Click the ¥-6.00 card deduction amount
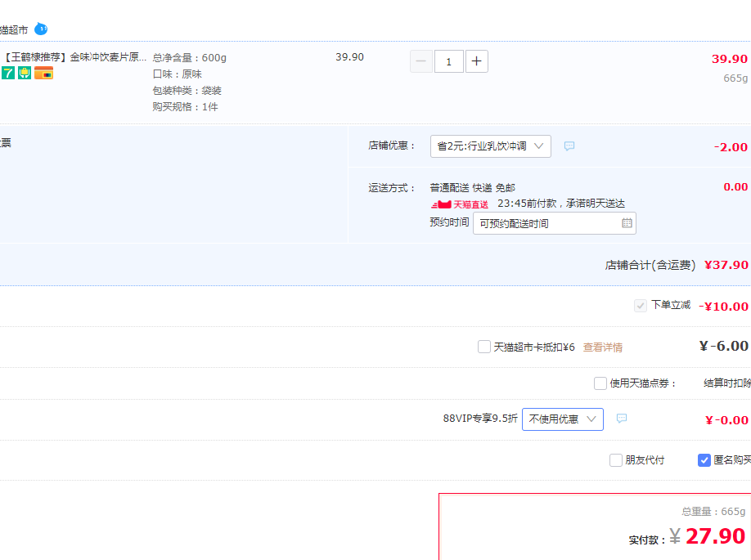The height and width of the screenshot is (560, 751). pos(724,346)
